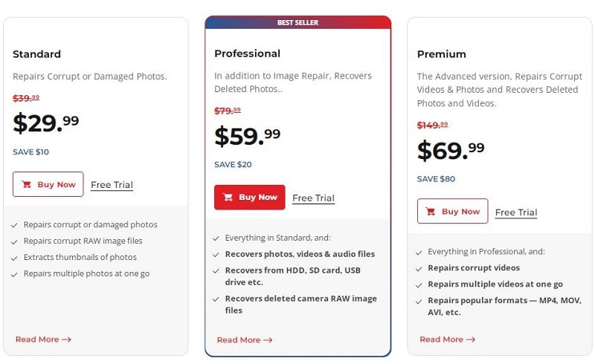
Task: Read more about the Premium plan
Action: tap(448, 339)
